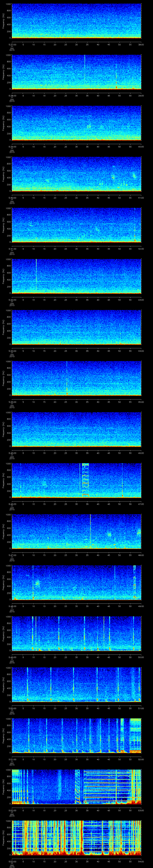Click the spectrogram panel starting at 5:50:00

[76, 684]
